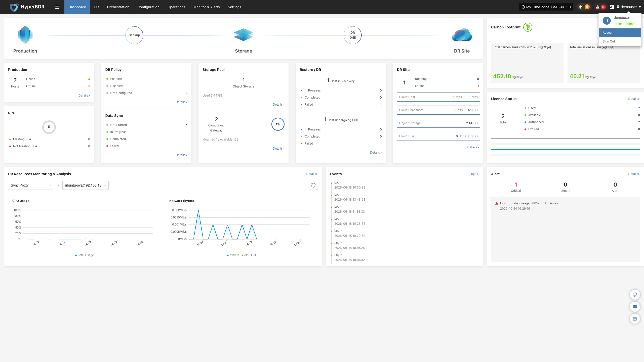Click the DR Site cloud icon
The image size is (644, 362).
(x=462, y=35)
